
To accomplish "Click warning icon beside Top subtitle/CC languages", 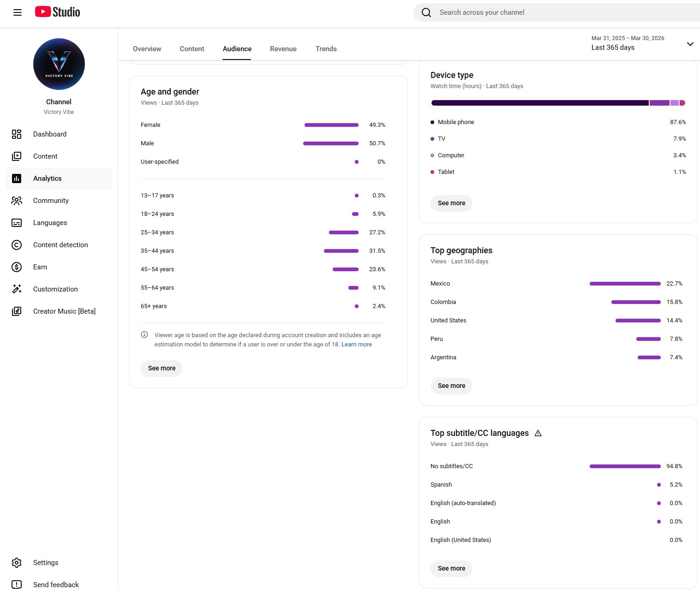I will (x=538, y=433).
